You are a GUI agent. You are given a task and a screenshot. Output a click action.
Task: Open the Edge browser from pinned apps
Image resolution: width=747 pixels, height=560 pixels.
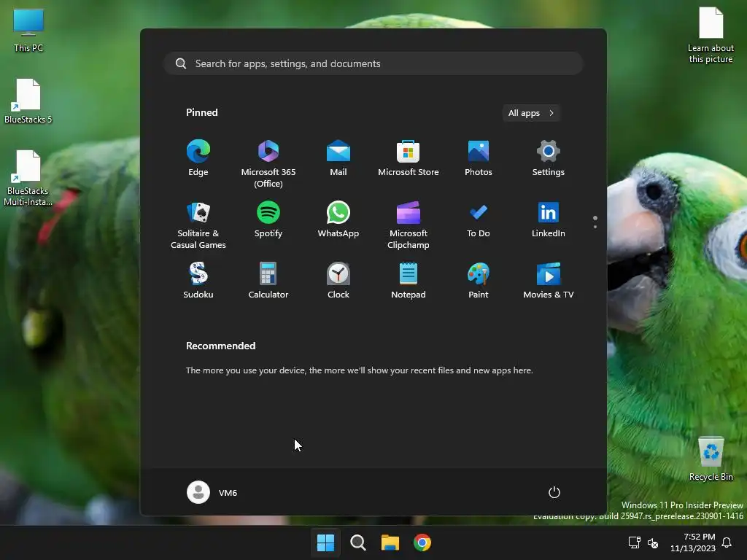point(198,158)
